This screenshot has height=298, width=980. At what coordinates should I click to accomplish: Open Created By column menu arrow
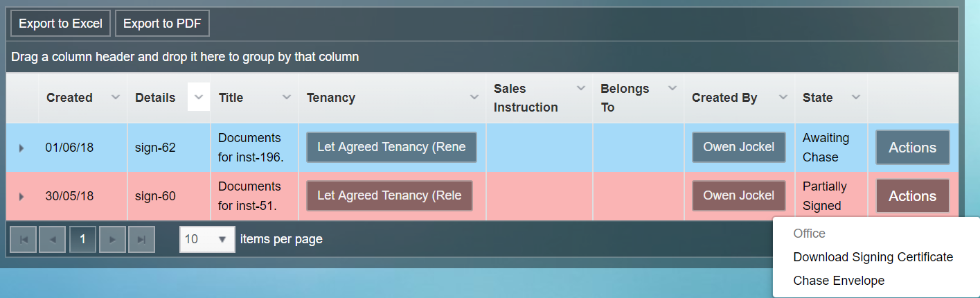(783, 97)
